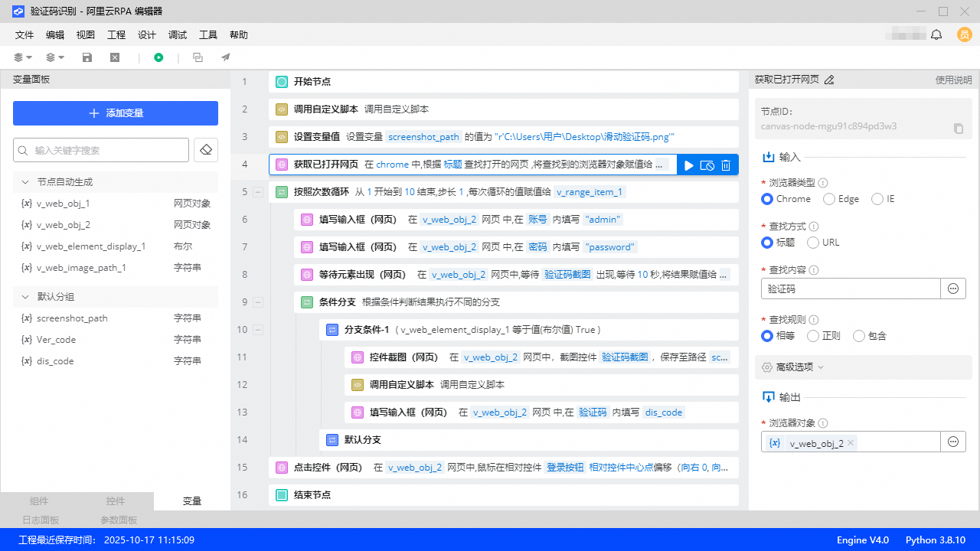Screen dimensions: 980x551
Task: Run the selected node from row 4
Action: pyautogui.click(x=689, y=165)
